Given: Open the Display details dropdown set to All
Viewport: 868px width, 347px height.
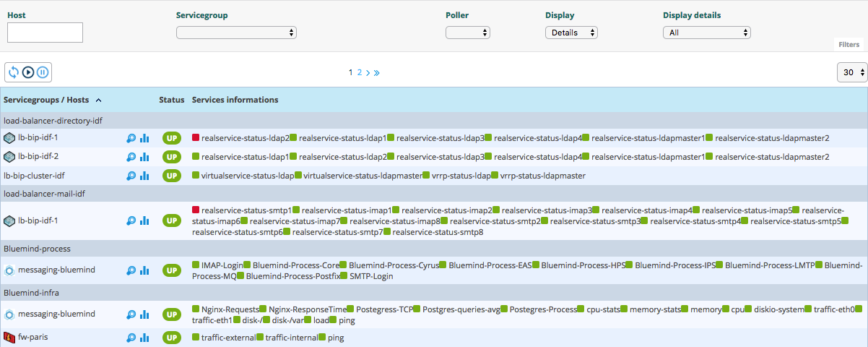Looking at the screenshot, I should [x=706, y=33].
